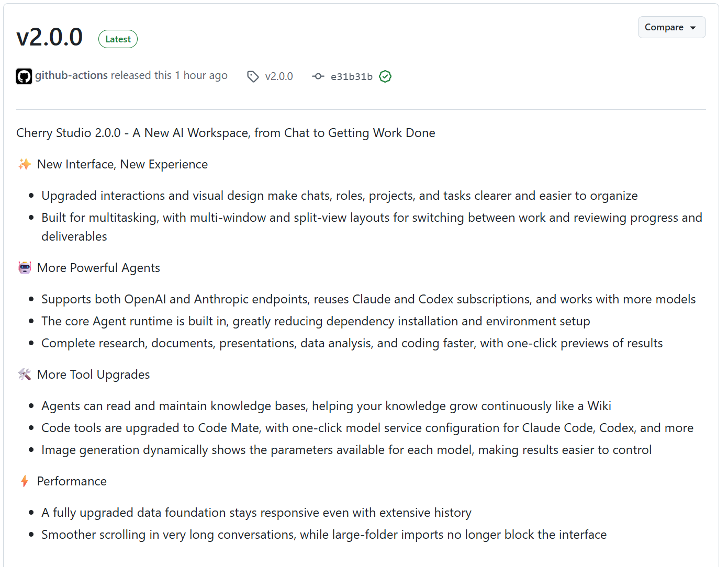Image resolution: width=728 pixels, height=567 pixels.
Task: Open the v2.0.0 release title
Action: tap(50, 37)
